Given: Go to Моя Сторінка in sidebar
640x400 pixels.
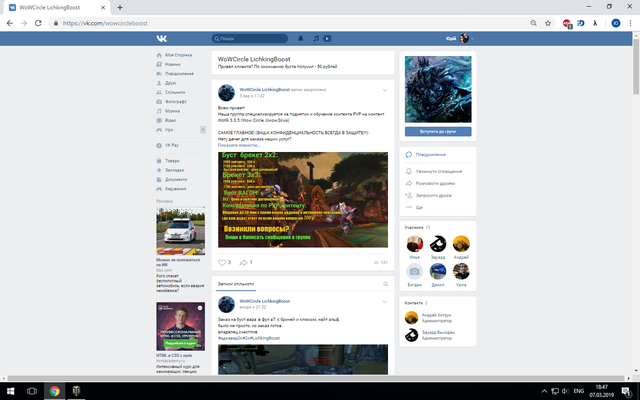Looking at the screenshot, I should coord(178,55).
